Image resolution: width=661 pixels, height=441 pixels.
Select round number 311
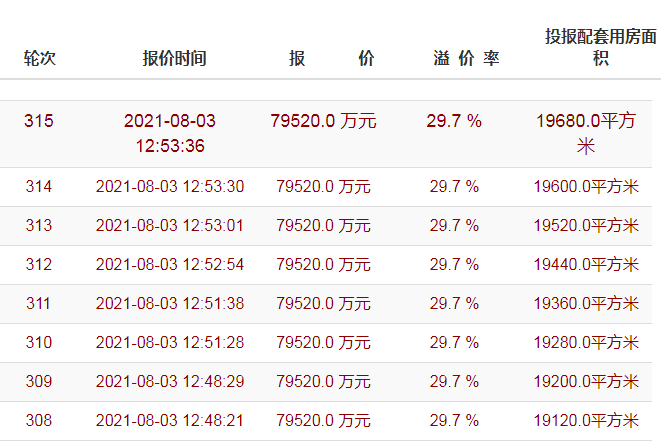[39, 303]
